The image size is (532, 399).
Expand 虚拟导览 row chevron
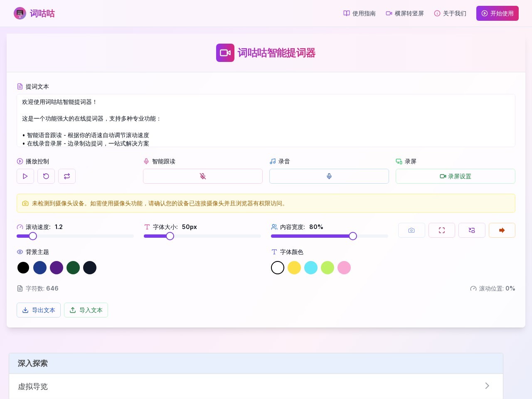pos(487,386)
